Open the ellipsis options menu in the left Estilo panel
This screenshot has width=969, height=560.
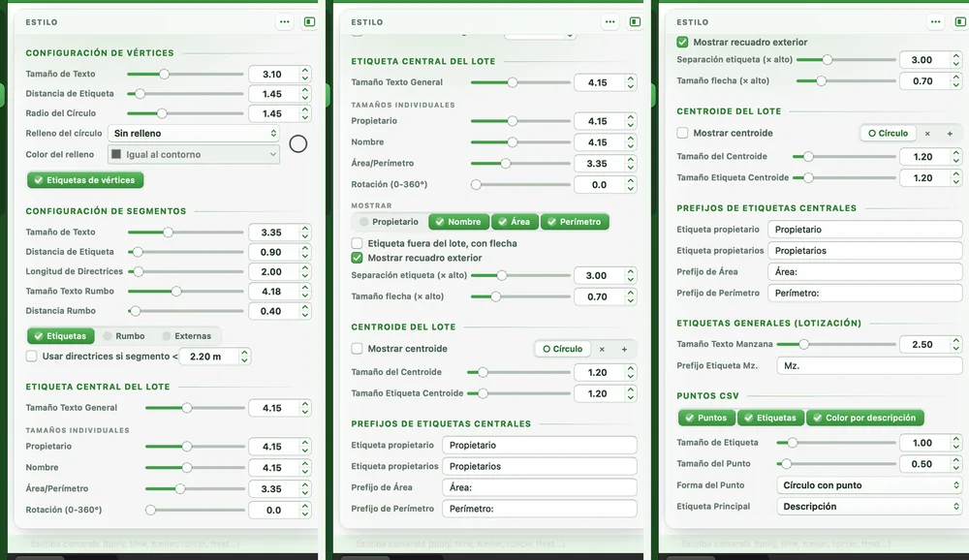[284, 21]
